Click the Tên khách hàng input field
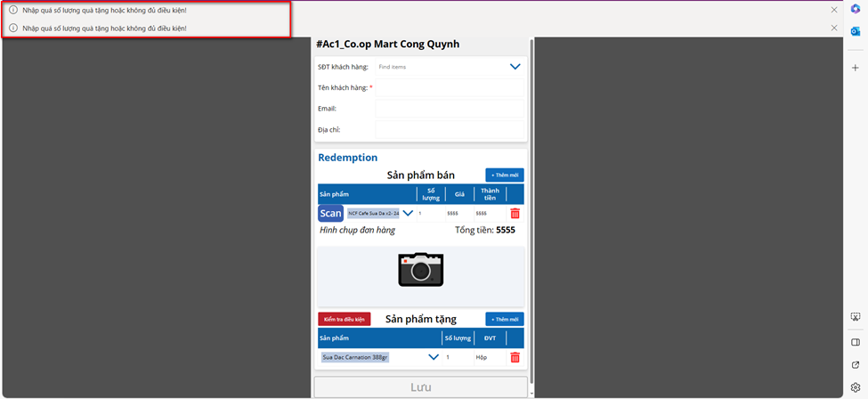The image size is (868, 399). 450,87
